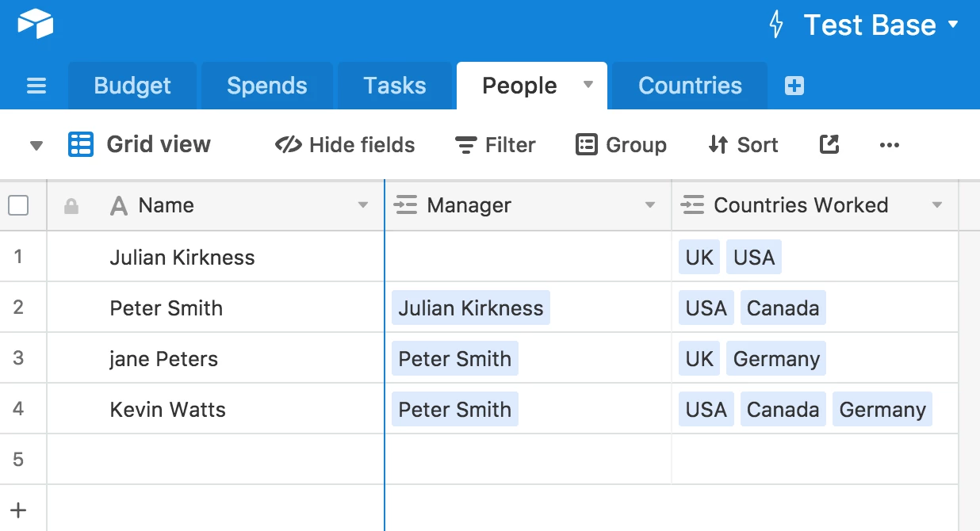This screenshot has width=980, height=531.
Task: Open the hamburger tables list menu
Action: coord(36,86)
